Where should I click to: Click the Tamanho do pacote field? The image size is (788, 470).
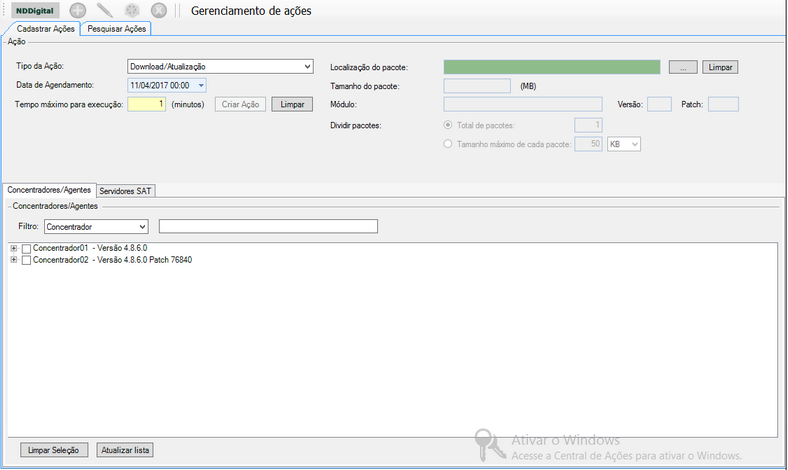click(477, 86)
